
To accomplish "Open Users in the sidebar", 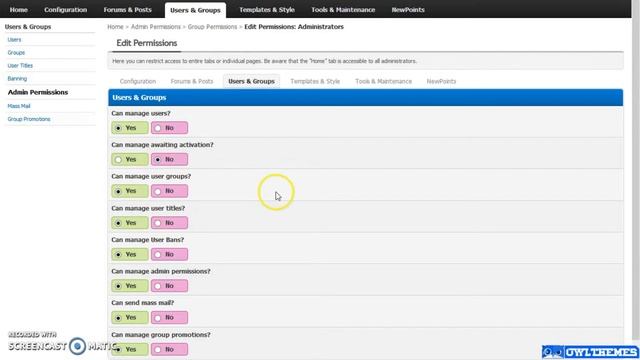I will pos(14,40).
